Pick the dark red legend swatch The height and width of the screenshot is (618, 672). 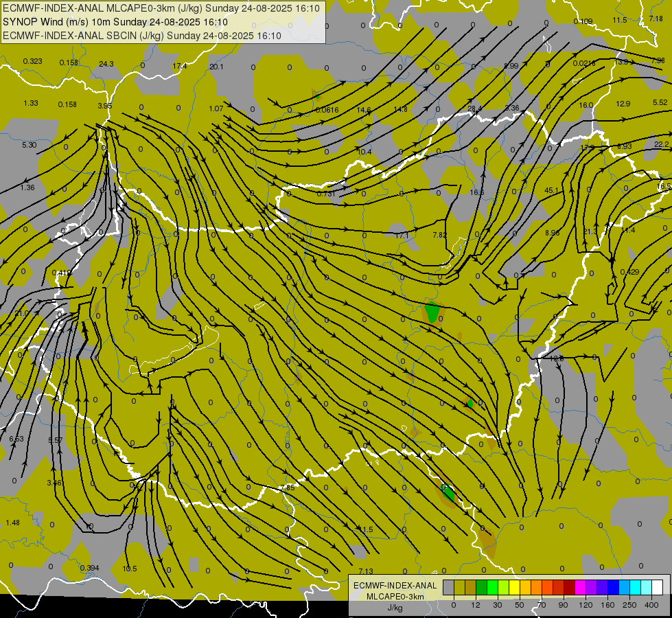[570, 587]
